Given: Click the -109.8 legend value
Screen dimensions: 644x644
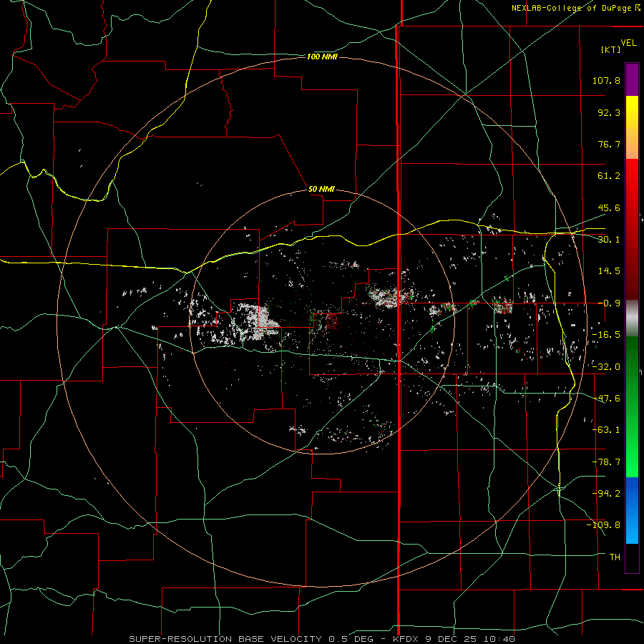Looking at the screenshot, I should coord(603,525).
